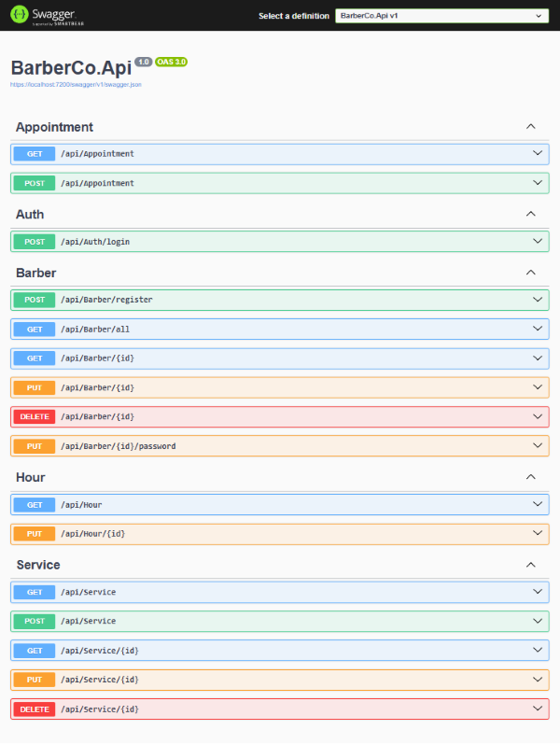Click the arrow on GET /api/Hour
560x744 pixels.
pos(537,504)
